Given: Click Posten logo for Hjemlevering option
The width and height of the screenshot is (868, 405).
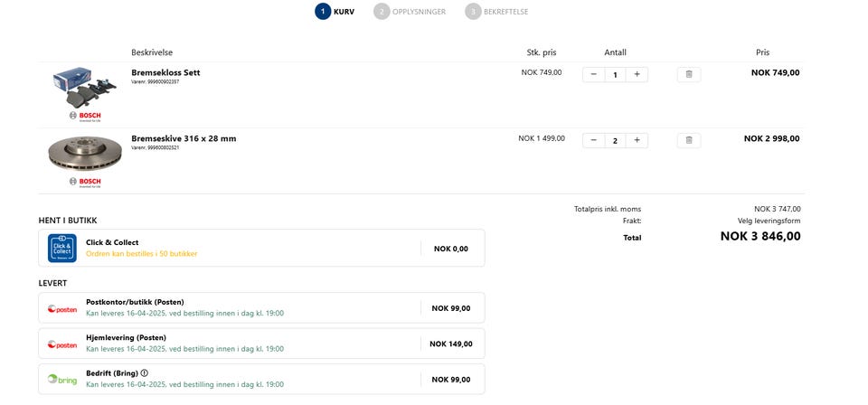Looking at the screenshot, I should point(62,344).
